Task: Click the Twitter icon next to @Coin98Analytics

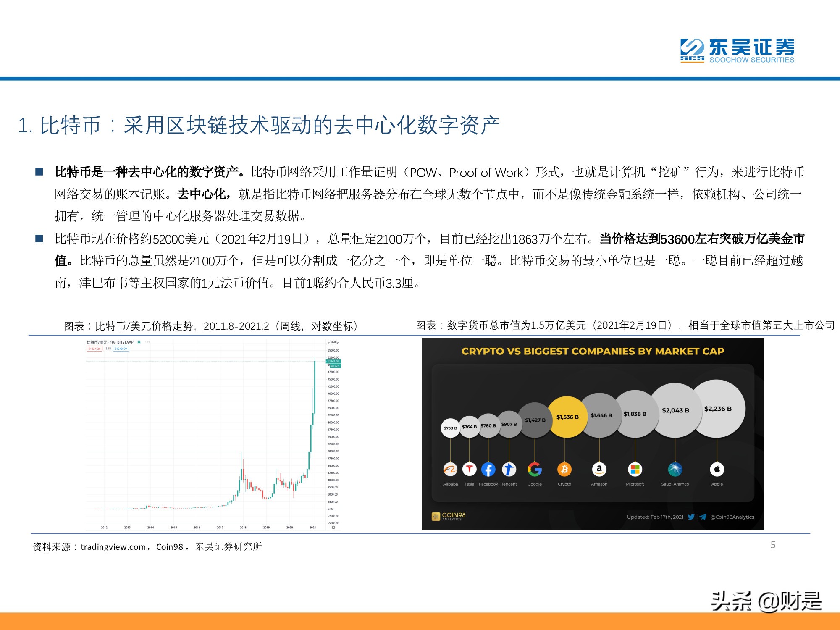Action: click(691, 517)
